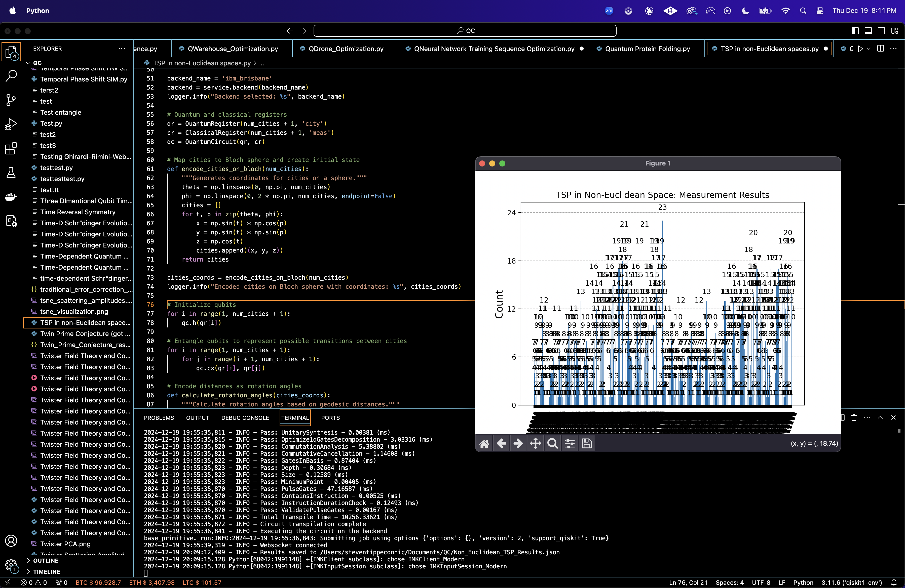Viewport: 905px width, 588px height.
Task: Close the terminal panel
Action: pos(893,417)
